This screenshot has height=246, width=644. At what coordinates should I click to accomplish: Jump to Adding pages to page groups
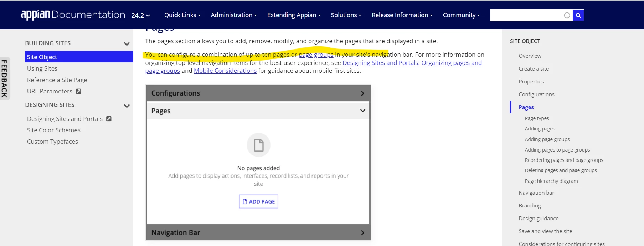tap(557, 150)
